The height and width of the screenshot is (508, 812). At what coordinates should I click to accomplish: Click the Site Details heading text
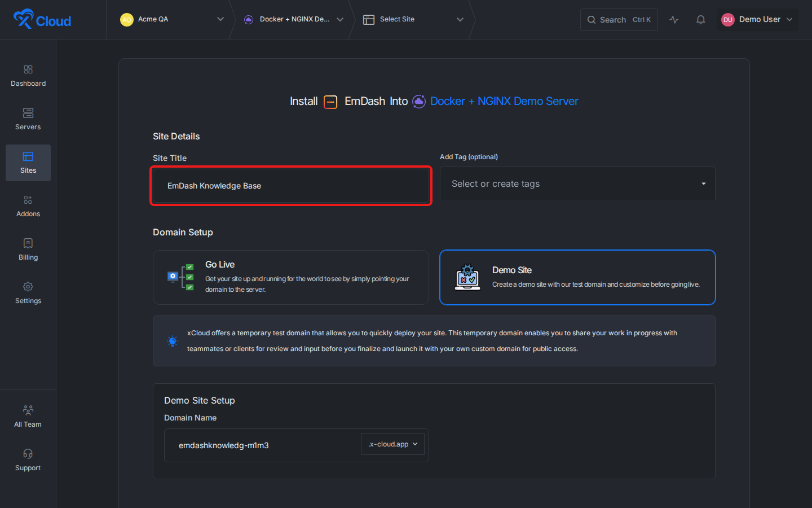pyautogui.click(x=176, y=136)
